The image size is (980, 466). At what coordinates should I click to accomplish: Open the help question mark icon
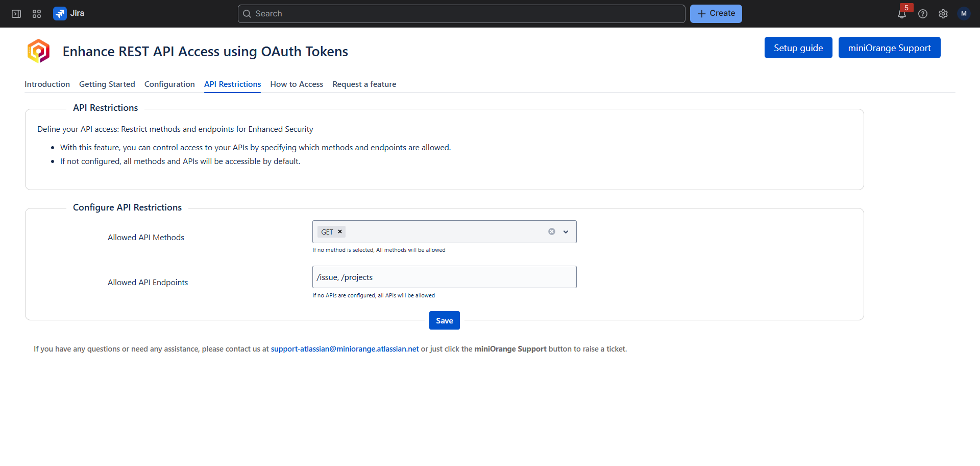coord(923,14)
